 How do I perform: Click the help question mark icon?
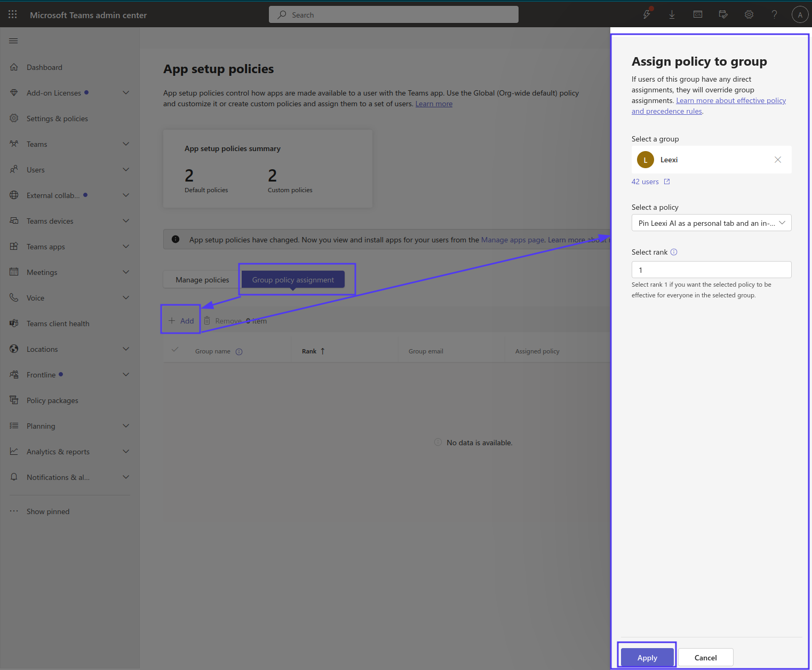click(x=774, y=14)
